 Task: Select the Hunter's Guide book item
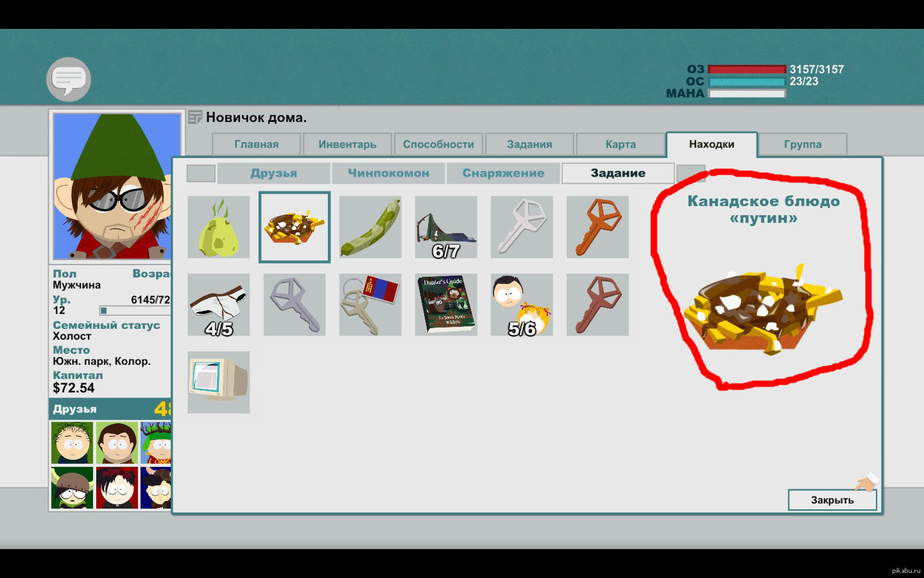tap(446, 305)
